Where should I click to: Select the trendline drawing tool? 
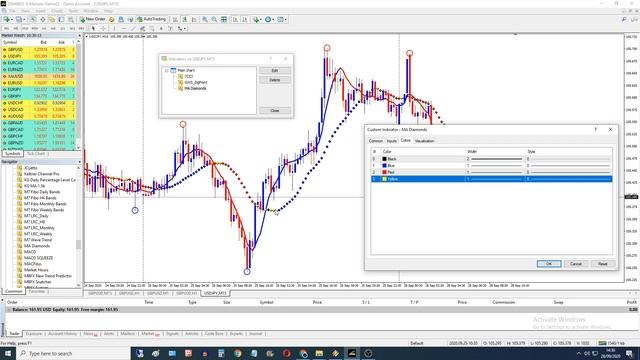tap(133, 29)
